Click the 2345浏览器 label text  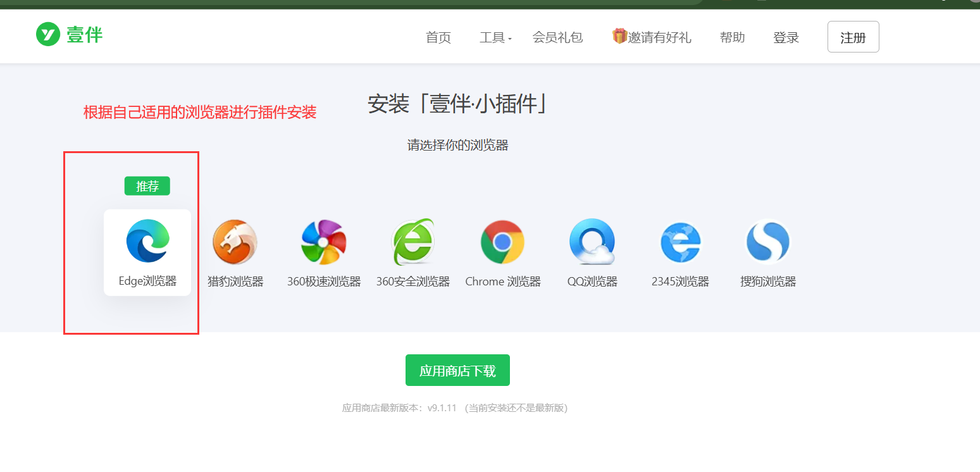[x=680, y=282]
